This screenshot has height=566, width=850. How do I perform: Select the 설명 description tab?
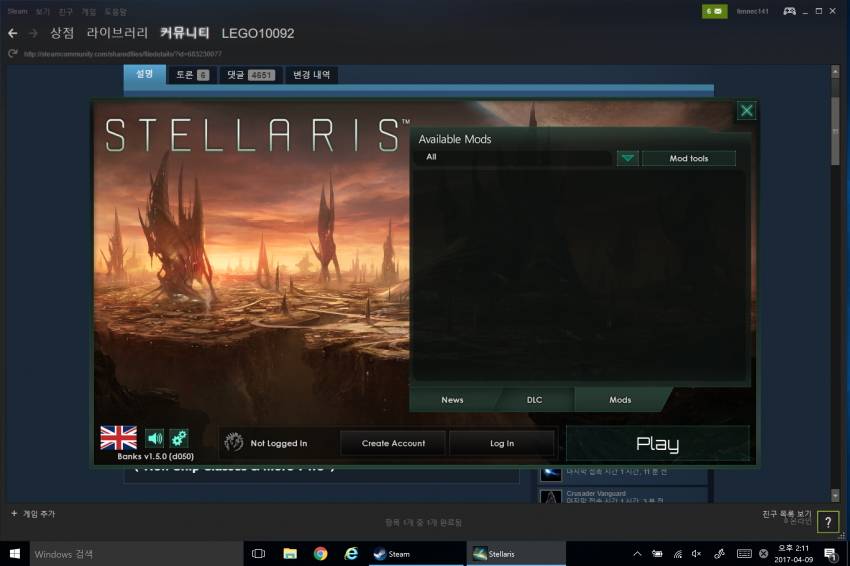point(144,74)
